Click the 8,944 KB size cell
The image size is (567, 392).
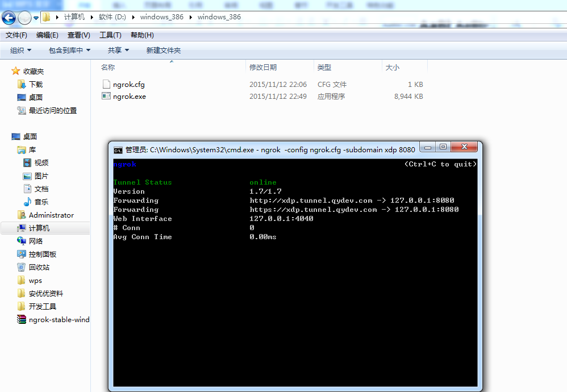[x=408, y=97]
